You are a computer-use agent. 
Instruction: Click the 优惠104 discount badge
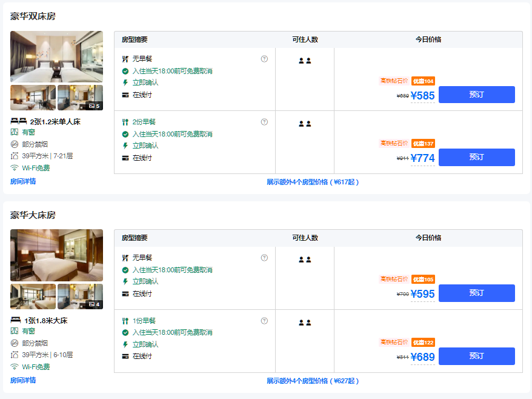(x=423, y=81)
